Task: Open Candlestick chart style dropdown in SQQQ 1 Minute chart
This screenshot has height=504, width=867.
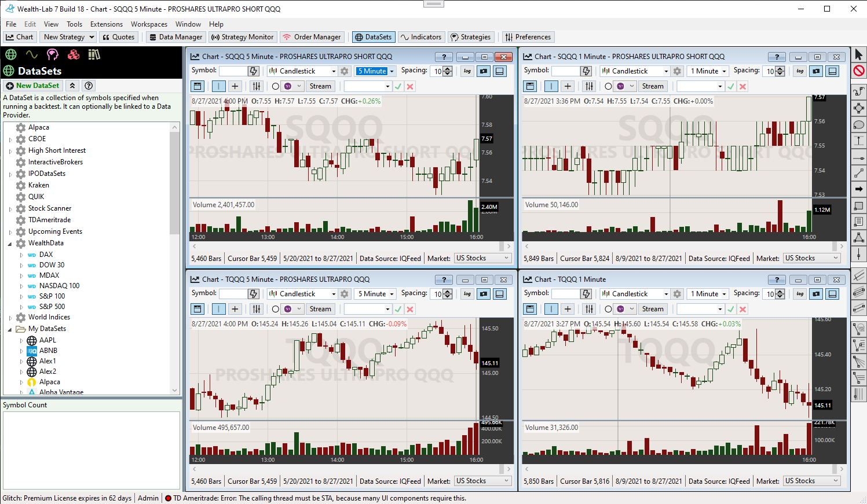Action: tap(666, 71)
